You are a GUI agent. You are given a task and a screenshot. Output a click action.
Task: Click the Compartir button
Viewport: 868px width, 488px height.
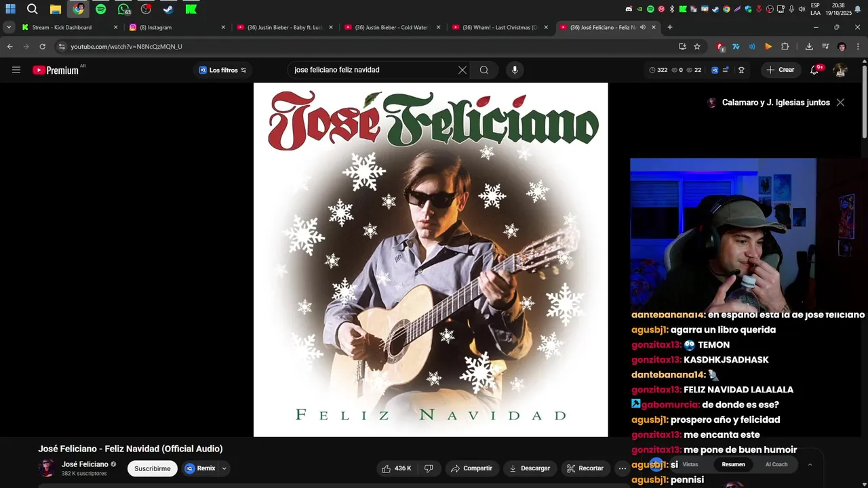pos(472,468)
